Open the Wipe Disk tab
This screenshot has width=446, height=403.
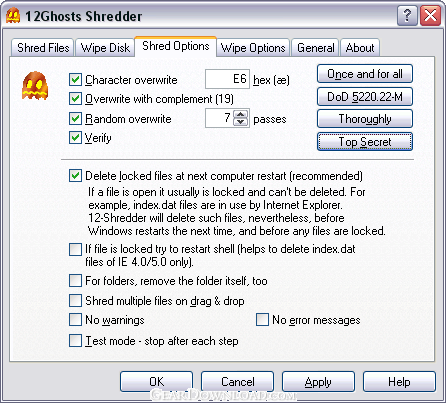(x=105, y=48)
